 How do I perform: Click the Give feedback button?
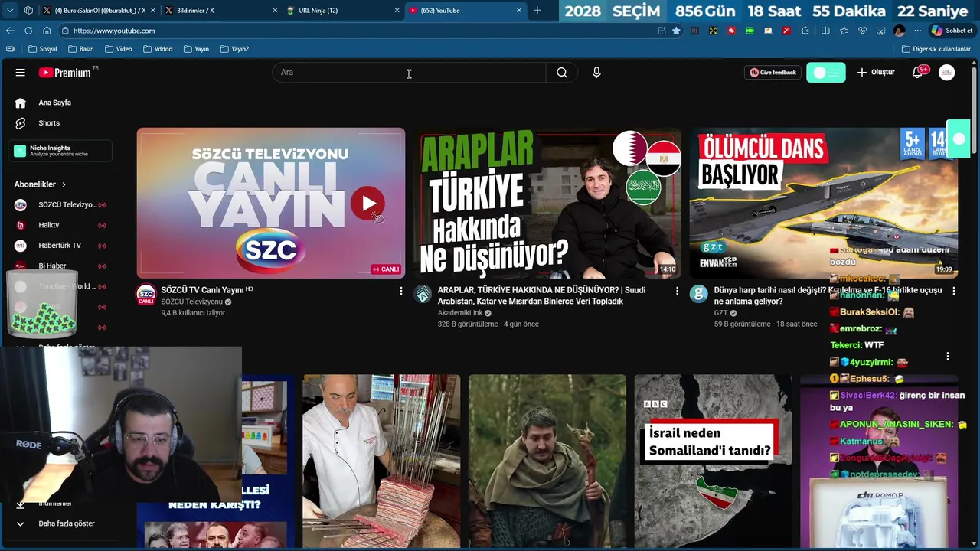click(773, 72)
